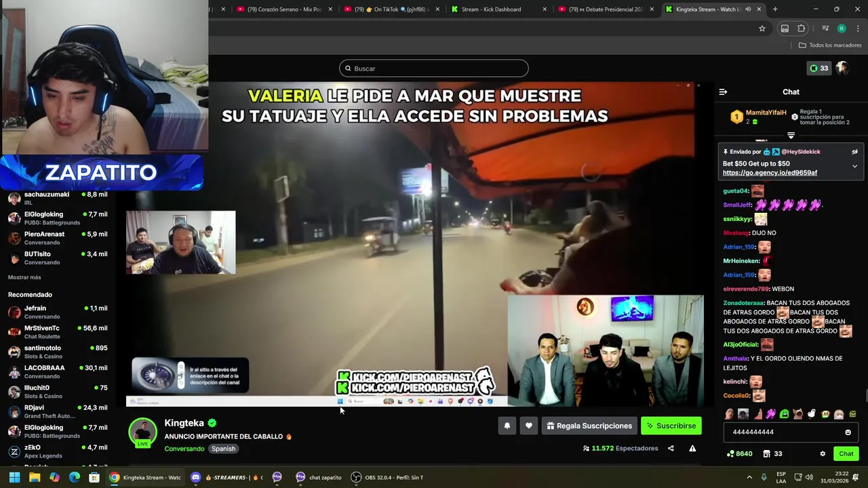Open recommended channel Illucht0

coord(58,391)
